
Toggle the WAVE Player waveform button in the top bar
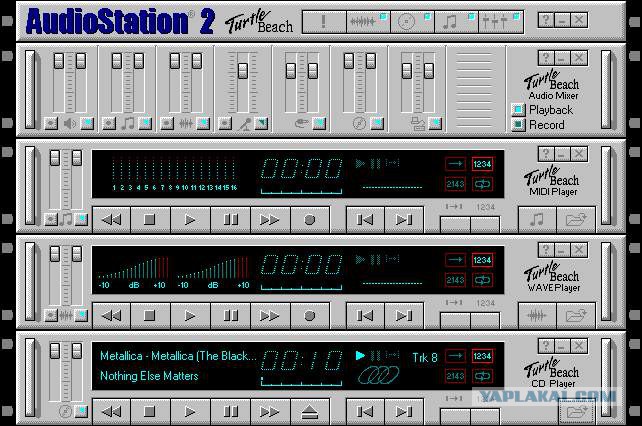pos(368,22)
